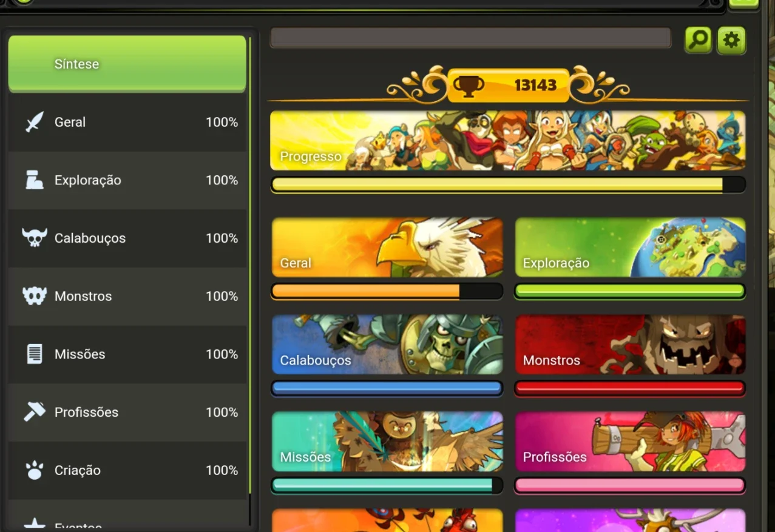Click the trophy points badge
Image resolution: width=775 pixels, height=532 pixels.
click(x=509, y=85)
